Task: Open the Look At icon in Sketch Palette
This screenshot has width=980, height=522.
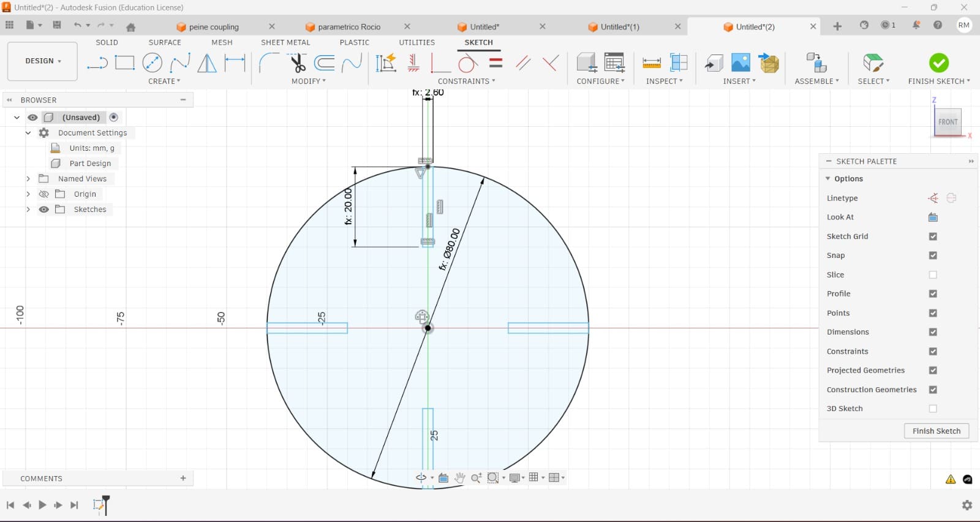Action: tap(933, 217)
